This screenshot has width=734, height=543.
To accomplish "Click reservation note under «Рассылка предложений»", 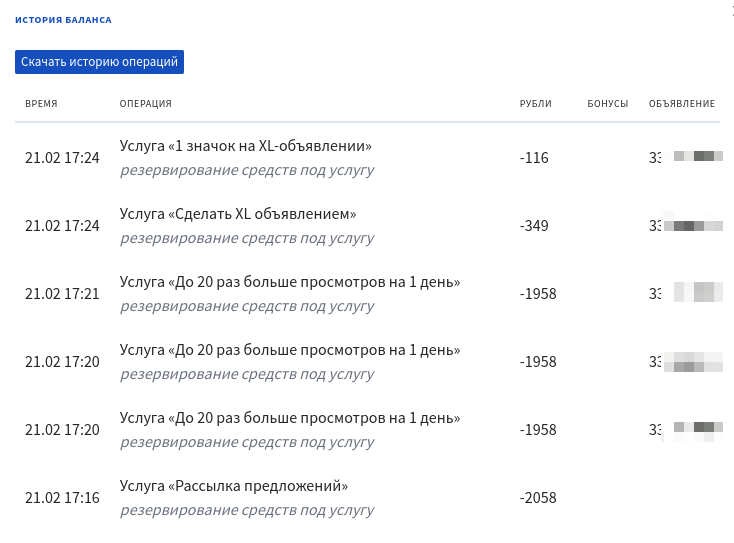I will [x=247, y=510].
